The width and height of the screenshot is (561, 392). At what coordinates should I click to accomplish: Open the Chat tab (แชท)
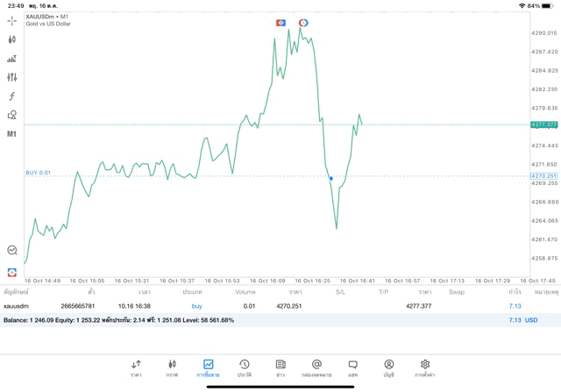pos(352,367)
